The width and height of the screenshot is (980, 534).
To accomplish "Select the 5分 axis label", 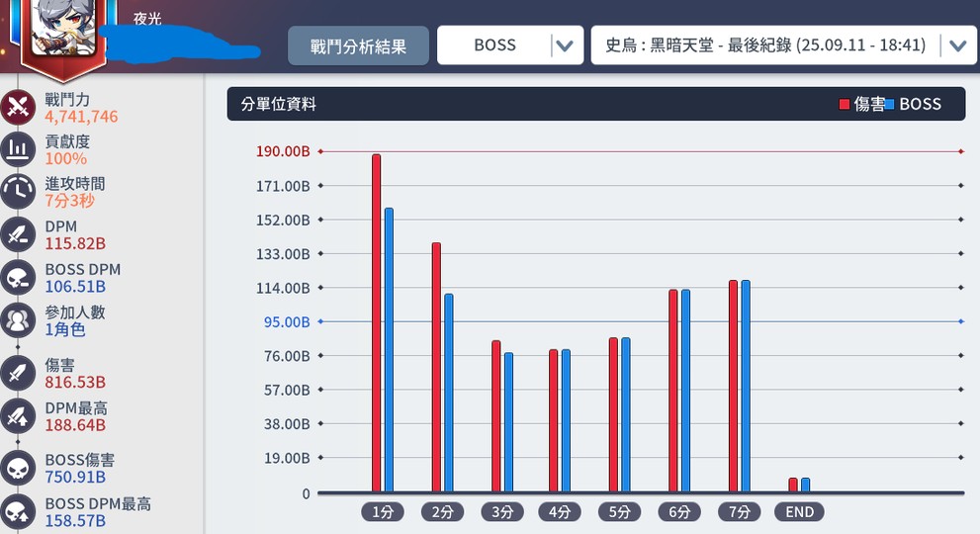I will 619,512.
